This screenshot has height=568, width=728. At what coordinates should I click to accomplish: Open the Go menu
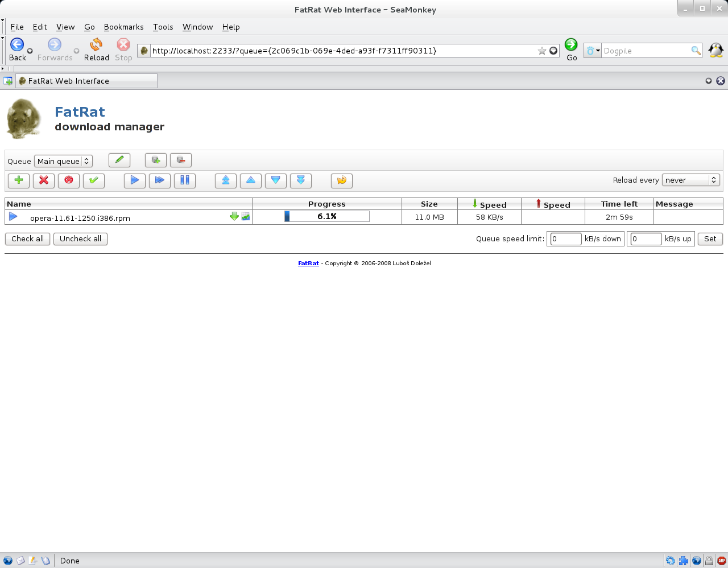[x=89, y=27]
